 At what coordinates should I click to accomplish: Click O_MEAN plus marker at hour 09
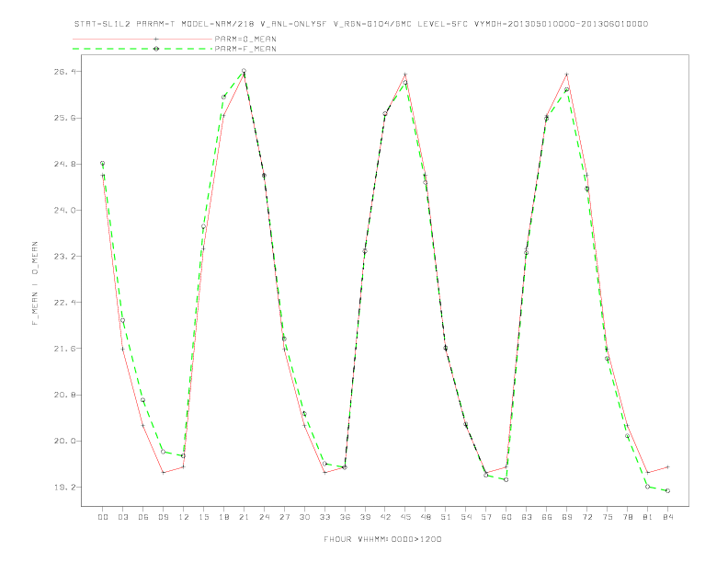click(x=163, y=473)
